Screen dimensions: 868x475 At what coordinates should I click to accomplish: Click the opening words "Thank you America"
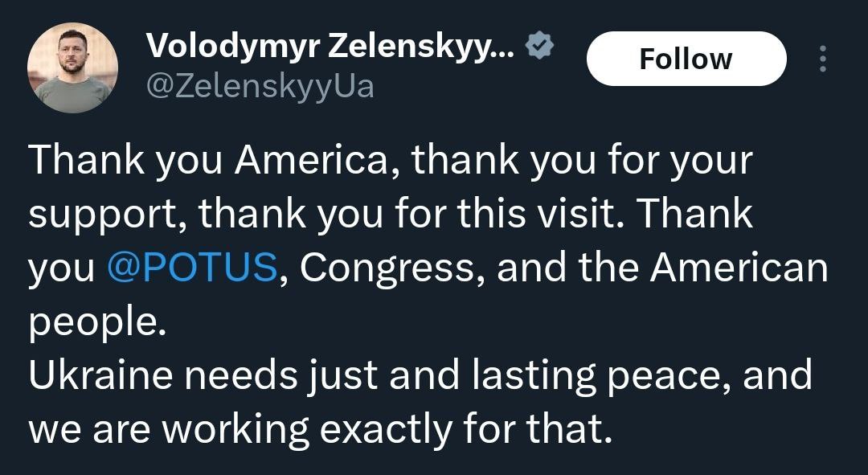click(x=215, y=160)
